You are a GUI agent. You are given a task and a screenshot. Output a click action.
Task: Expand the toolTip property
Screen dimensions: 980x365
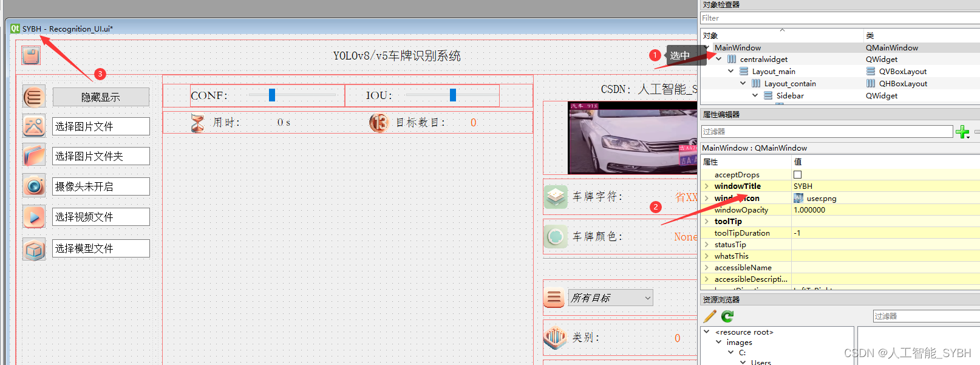click(x=707, y=222)
